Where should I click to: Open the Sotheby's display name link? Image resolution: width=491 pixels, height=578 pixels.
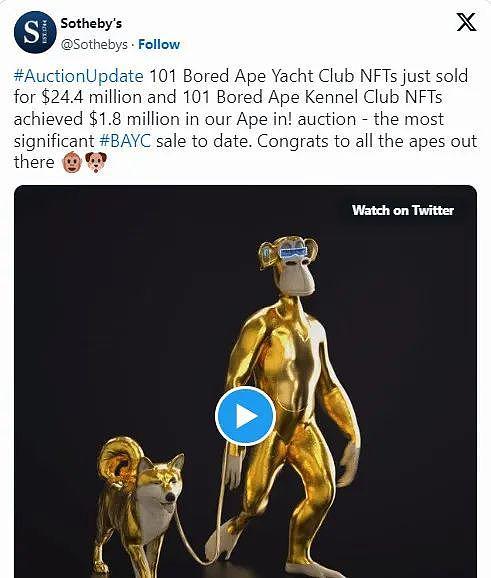91,23
